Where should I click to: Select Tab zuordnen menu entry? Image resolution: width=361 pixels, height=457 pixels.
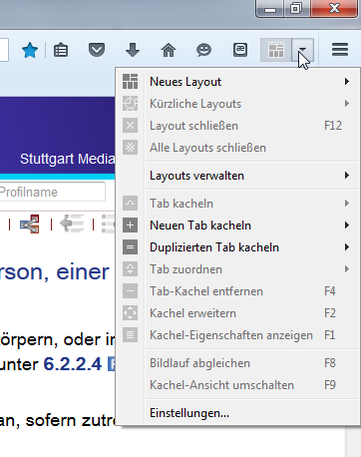pos(237,269)
